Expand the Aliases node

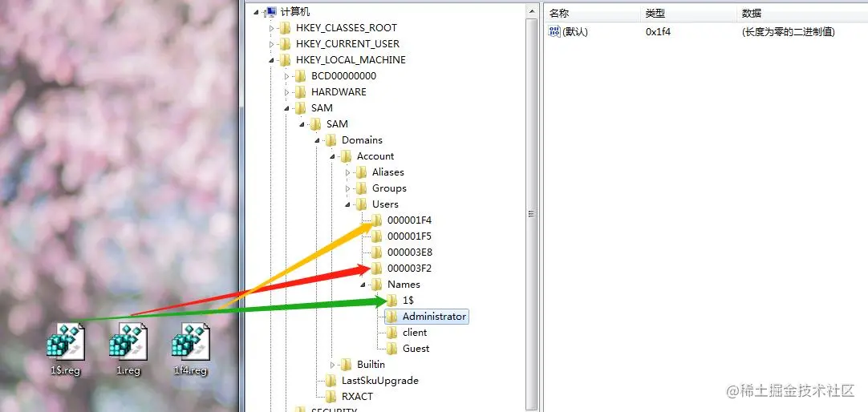point(347,172)
